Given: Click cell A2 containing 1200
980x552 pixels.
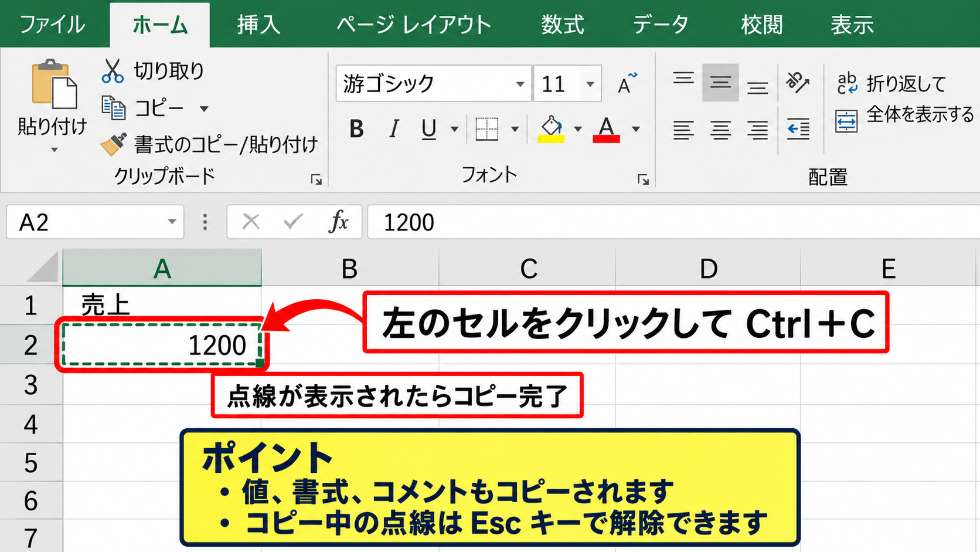Looking at the screenshot, I should pos(162,344).
